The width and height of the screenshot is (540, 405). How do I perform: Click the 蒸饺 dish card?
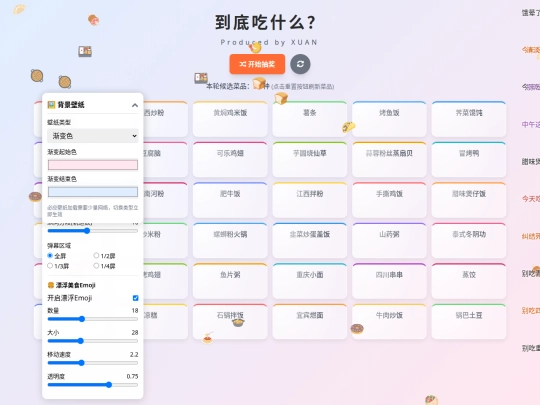[x=469, y=281]
